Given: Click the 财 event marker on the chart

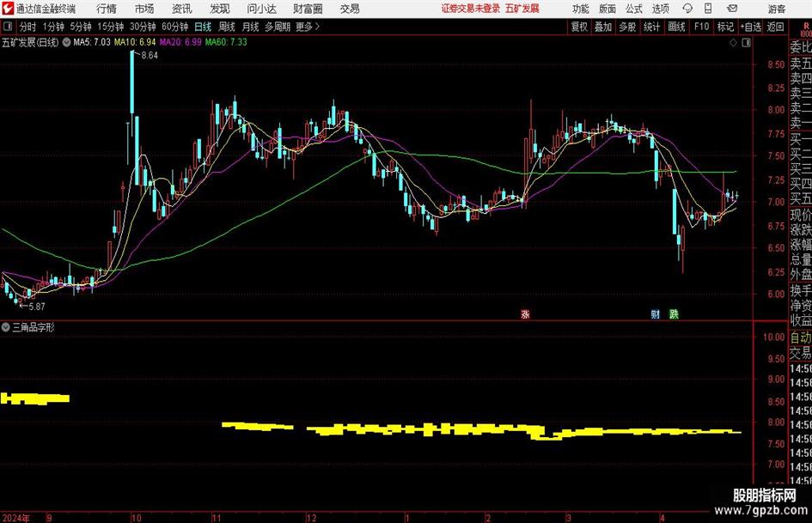Looking at the screenshot, I should point(655,313).
